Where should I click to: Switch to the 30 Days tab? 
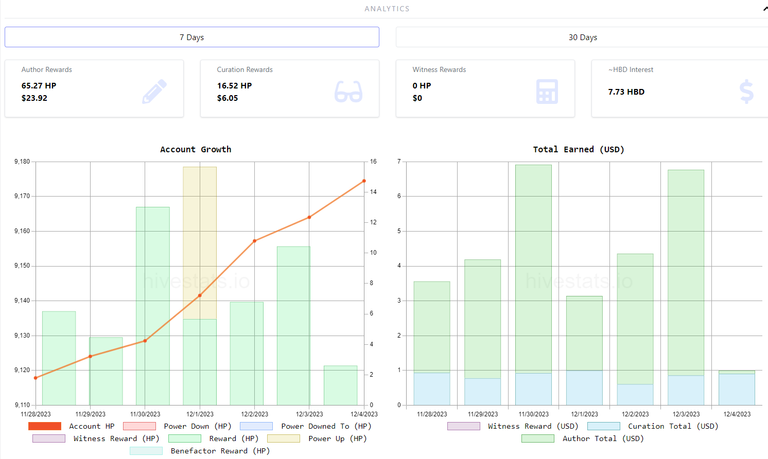pos(582,37)
